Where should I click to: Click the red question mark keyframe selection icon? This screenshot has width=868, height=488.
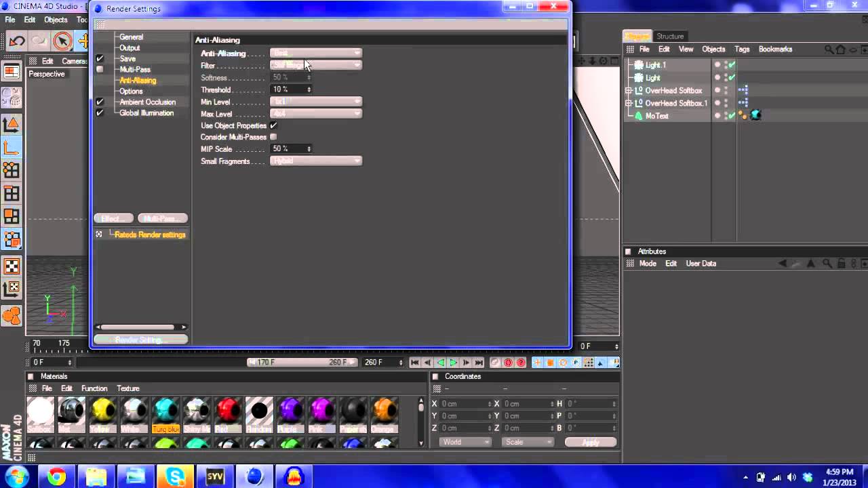pyautogui.click(x=521, y=363)
